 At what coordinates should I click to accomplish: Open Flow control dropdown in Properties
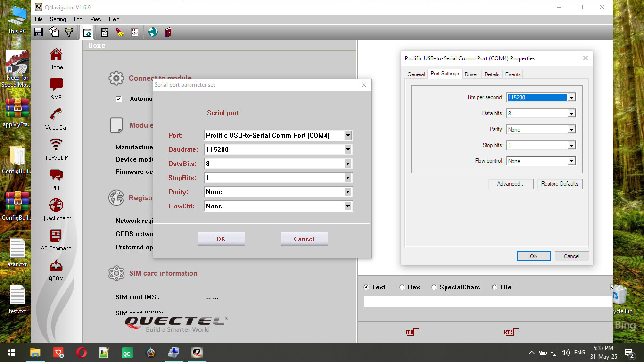(571, 161)
